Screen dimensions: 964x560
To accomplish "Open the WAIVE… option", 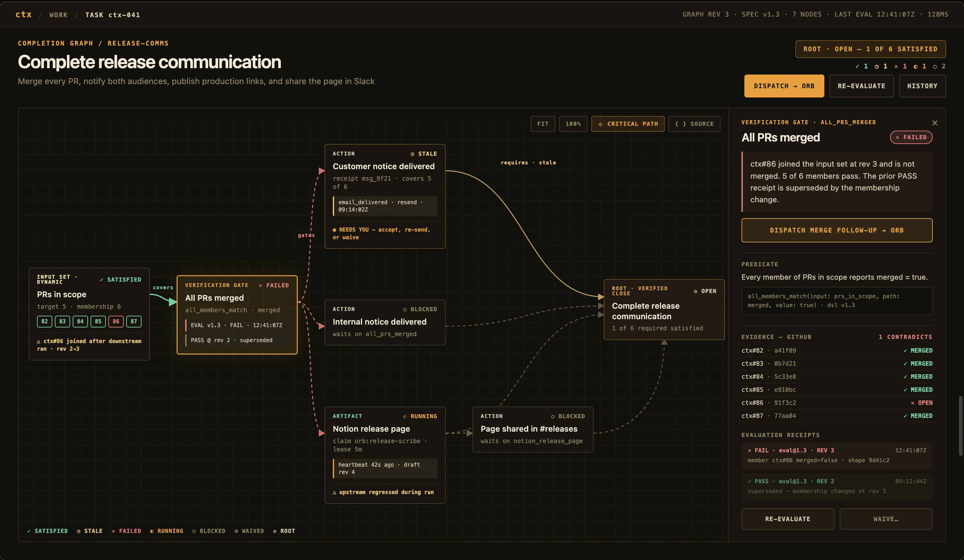I will 886,519.
